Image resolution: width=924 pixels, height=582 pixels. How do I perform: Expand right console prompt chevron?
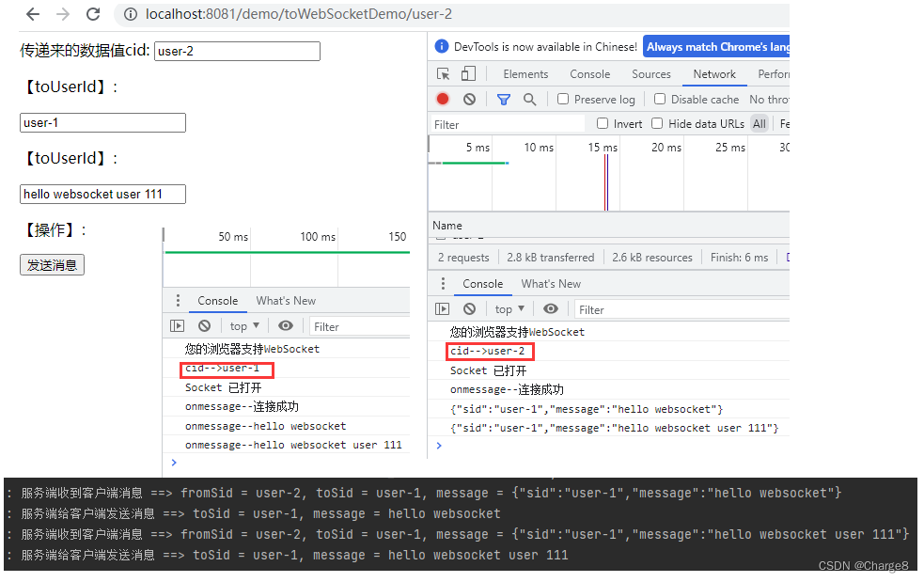click(x=438, y=446)
